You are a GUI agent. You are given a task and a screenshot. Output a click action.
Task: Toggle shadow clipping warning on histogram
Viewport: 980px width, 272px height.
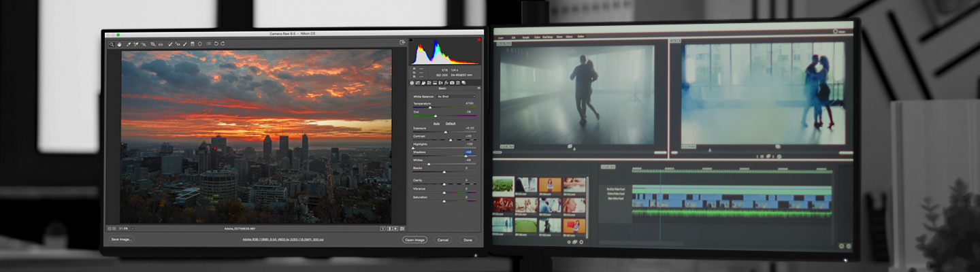tap(412, 41)
